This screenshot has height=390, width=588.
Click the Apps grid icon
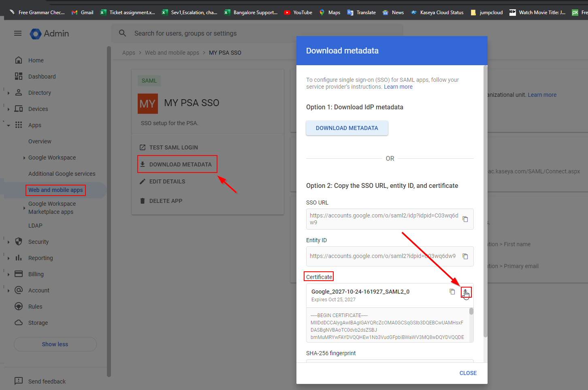pyautogui.click(x=19, y=125)
